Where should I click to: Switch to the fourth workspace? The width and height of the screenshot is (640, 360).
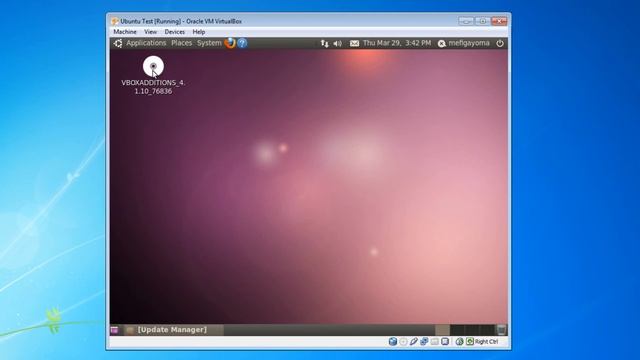[x=487, y=330]
